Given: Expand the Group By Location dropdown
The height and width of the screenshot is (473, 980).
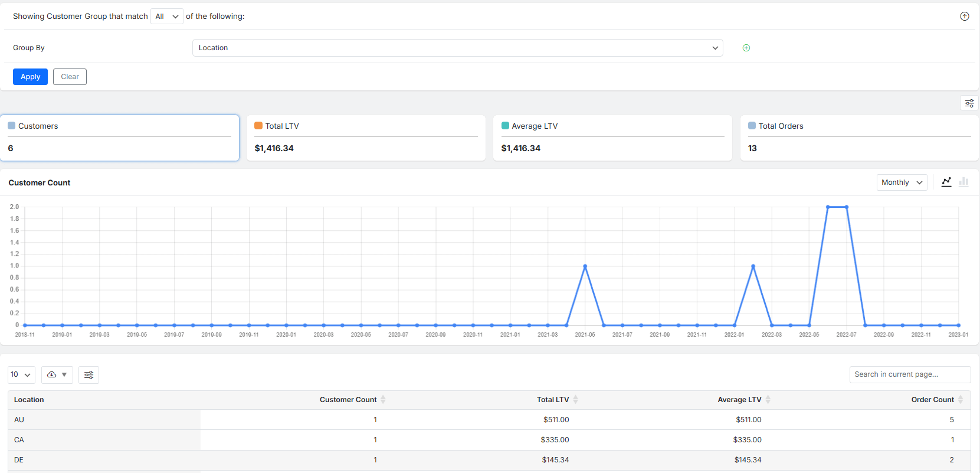Looking at the screenshot, I should click(457, 48).
